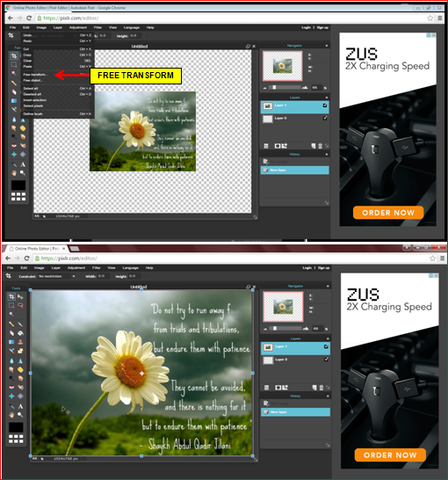Click Width input field in bottom editor options bar

pos(104,276)
